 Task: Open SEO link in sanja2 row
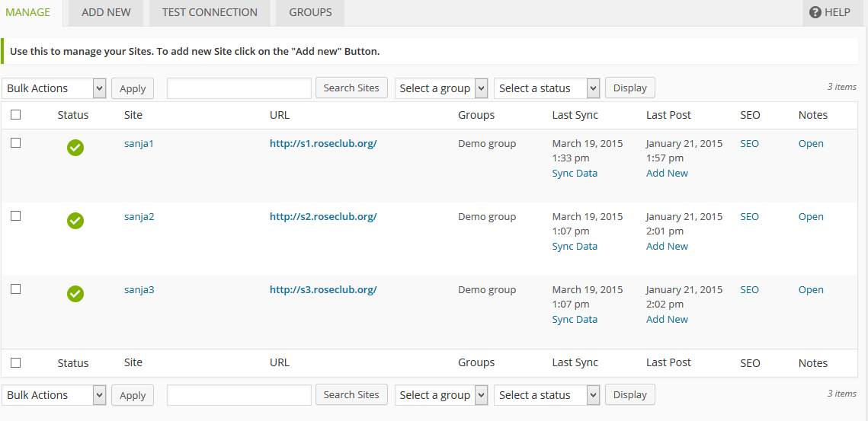(750, 216)
